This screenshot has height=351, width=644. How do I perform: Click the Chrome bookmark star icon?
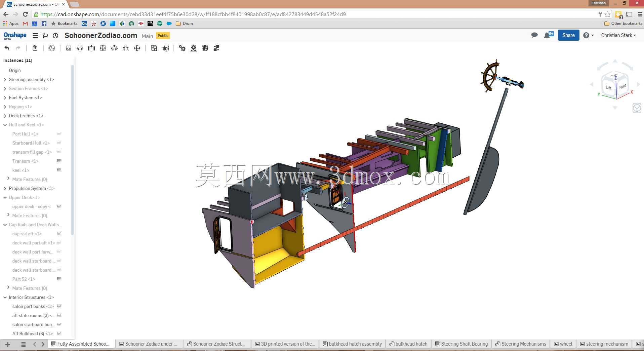point(607,14)
